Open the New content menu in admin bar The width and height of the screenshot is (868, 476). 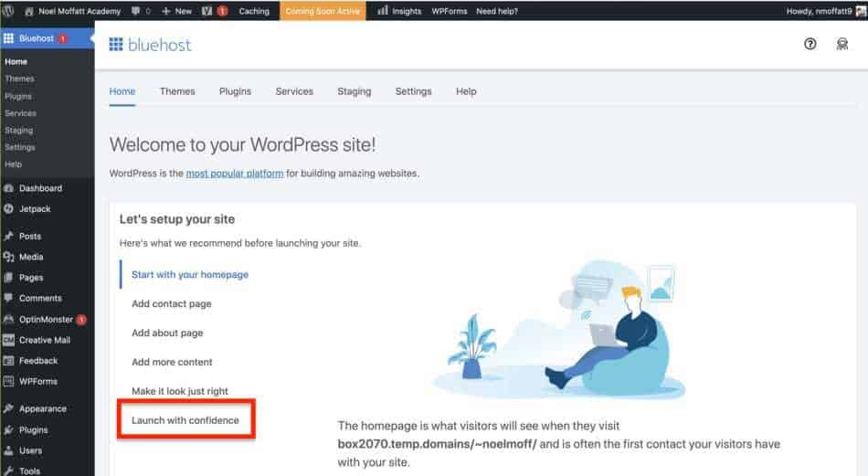tap(176, 11)
